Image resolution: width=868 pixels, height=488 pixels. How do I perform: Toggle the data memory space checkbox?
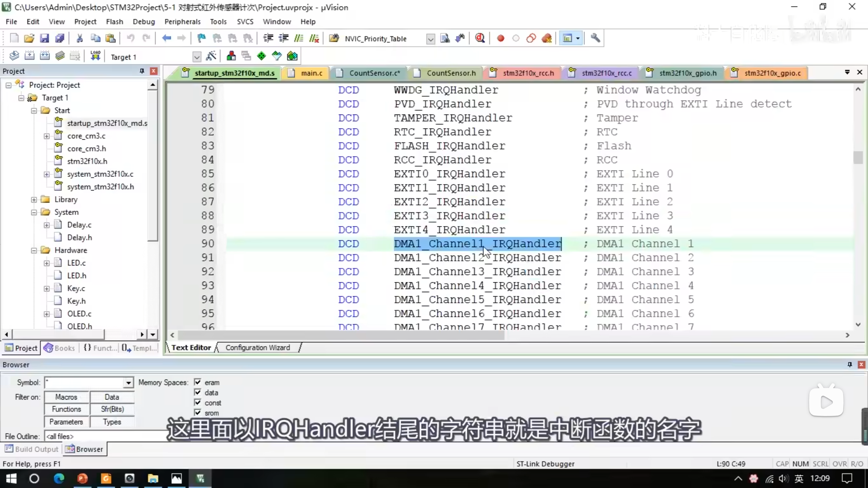click(198, 392)
